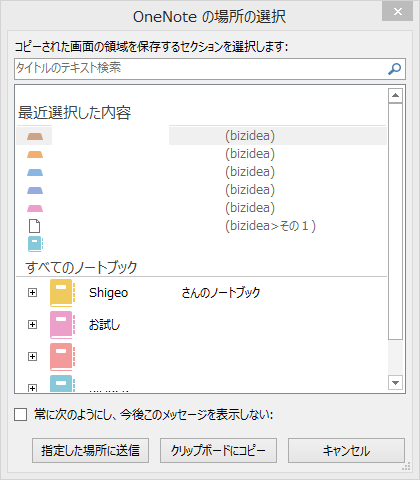
Task: Select the teal notebook in recent picks
Action: coord(35,244)
